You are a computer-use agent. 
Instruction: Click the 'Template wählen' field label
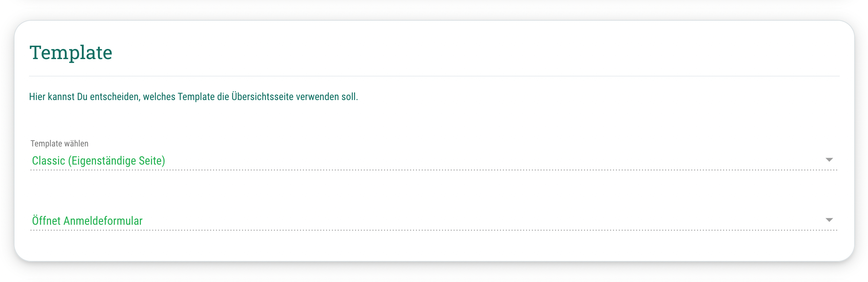pos(59,144)
